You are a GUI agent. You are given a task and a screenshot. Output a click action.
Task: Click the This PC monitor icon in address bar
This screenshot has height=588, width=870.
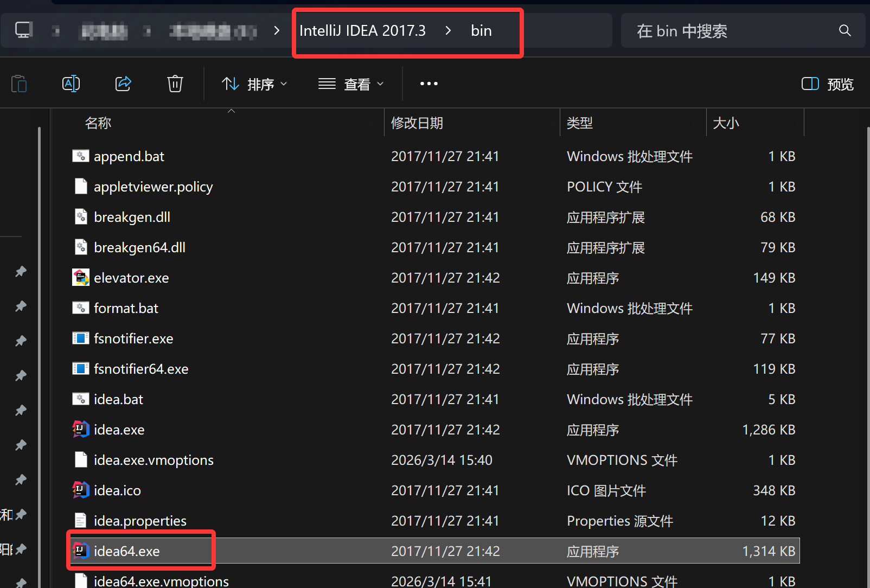click(x=24, y=30)
